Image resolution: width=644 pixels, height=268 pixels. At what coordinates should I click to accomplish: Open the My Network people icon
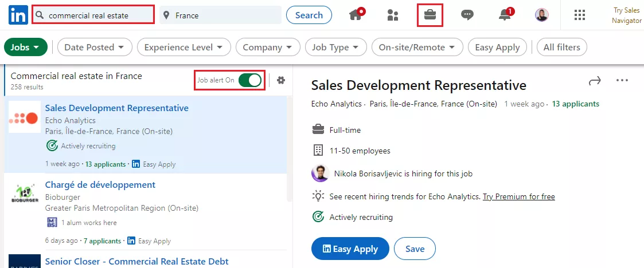(393, 15)
